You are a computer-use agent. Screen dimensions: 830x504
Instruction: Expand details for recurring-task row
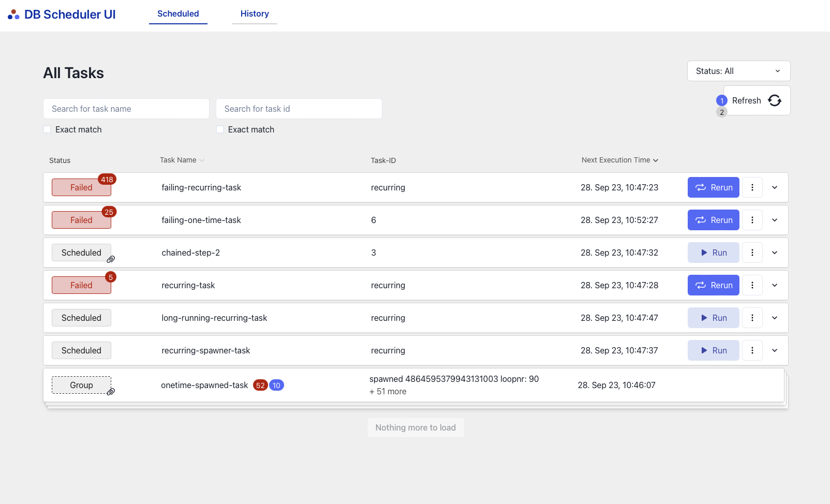coord(775,285)
